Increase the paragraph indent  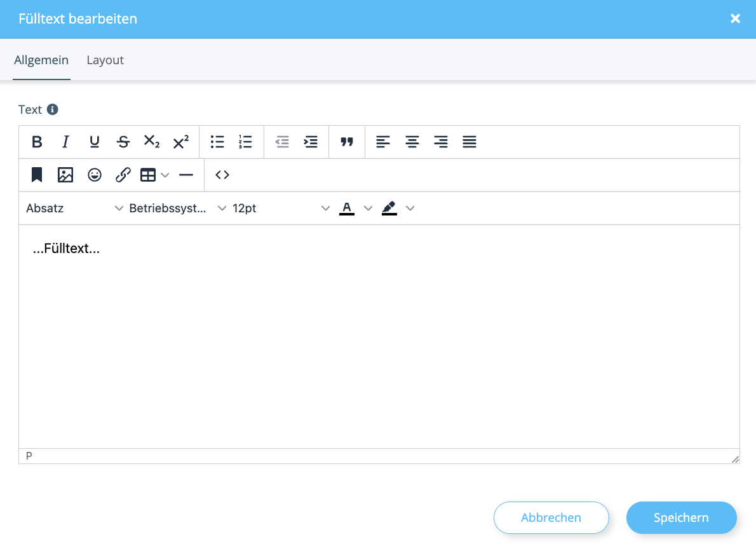coord(311,142)
